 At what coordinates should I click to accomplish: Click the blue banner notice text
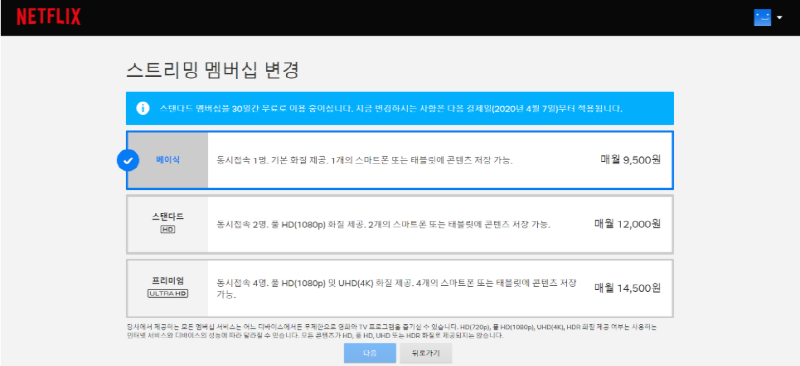point(391,109)
